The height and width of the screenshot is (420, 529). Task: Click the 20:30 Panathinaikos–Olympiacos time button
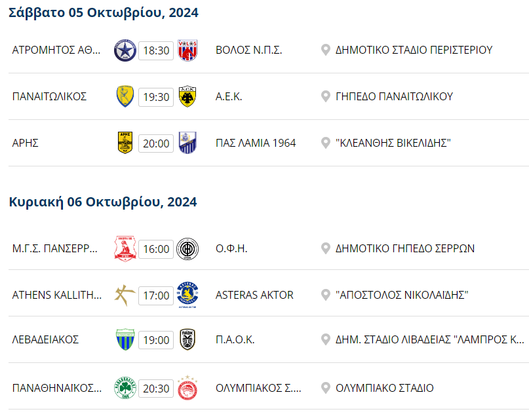click(x=156, y=389)
